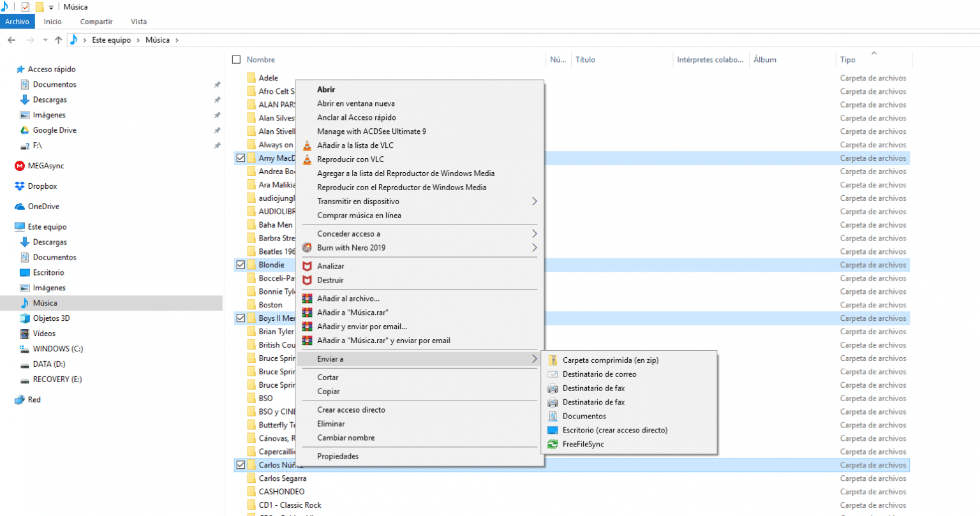Viewport: 980px width, 516px height.
Task: Click the mail icon for Destinatario de correo
Action: click(x=553, y=374)
